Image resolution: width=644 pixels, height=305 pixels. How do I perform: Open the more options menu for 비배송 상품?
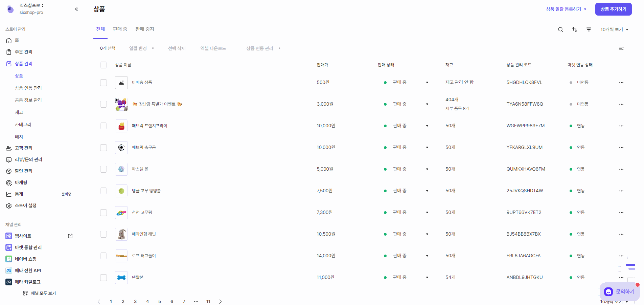tap(621, 83)
